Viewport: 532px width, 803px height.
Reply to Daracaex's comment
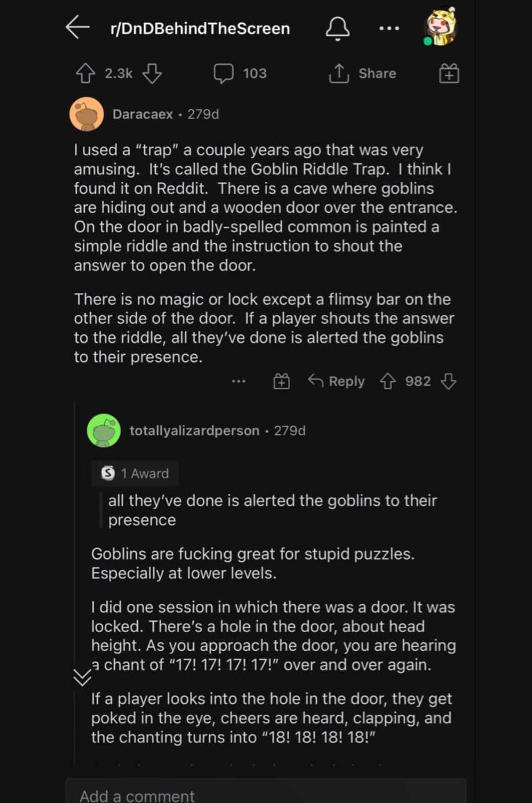[x=336, y=381]
